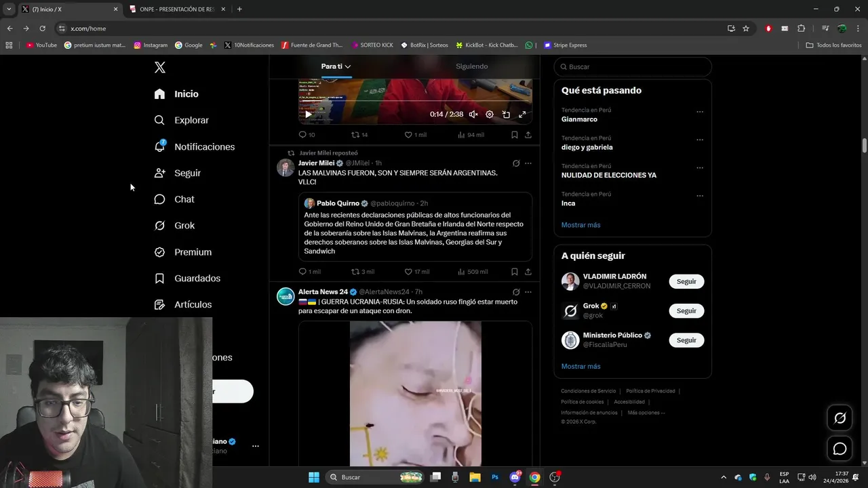Follow the Grok account
The width and height of the screenshot is (868, 488).
[686, 310]
